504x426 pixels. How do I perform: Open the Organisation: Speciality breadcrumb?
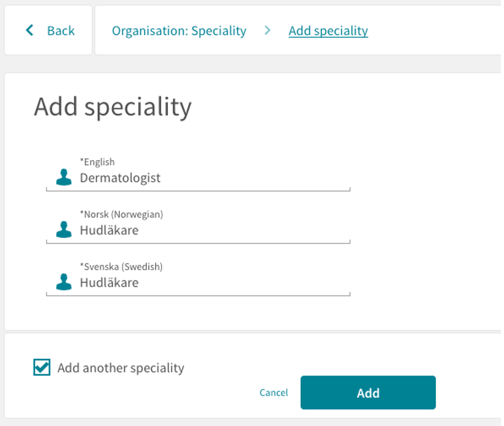(x=179, y=31)
